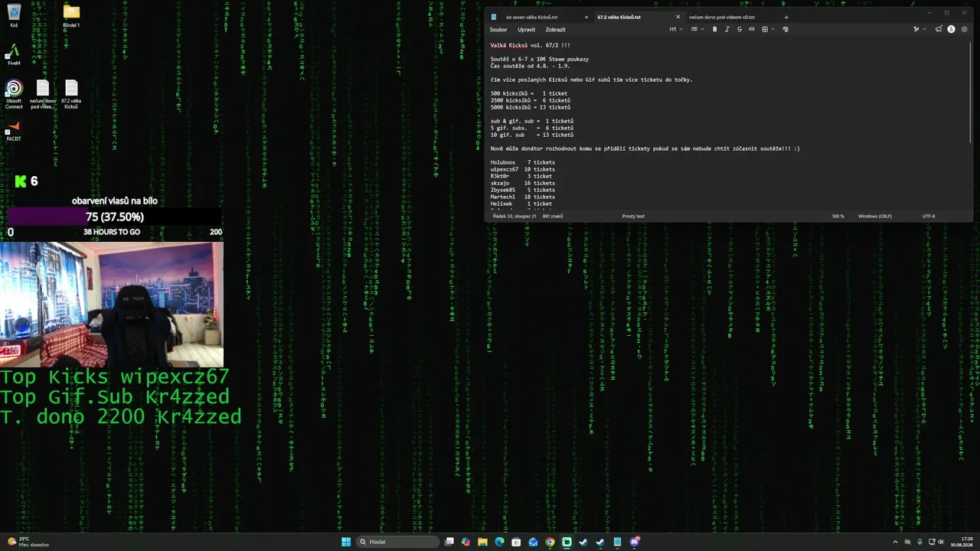Select the 67.2 válka Kicksů desktop file

[71, 95]
